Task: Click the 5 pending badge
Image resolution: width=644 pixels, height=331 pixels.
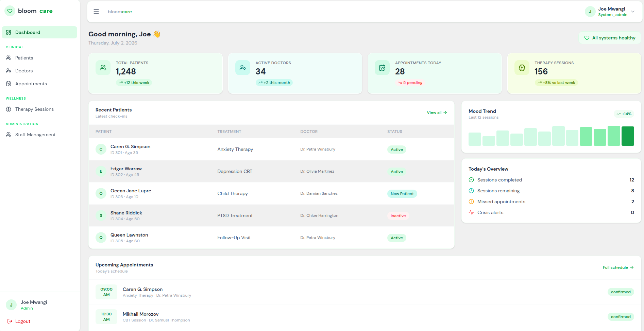Action: pyautogui.click(x=410, y=83)
